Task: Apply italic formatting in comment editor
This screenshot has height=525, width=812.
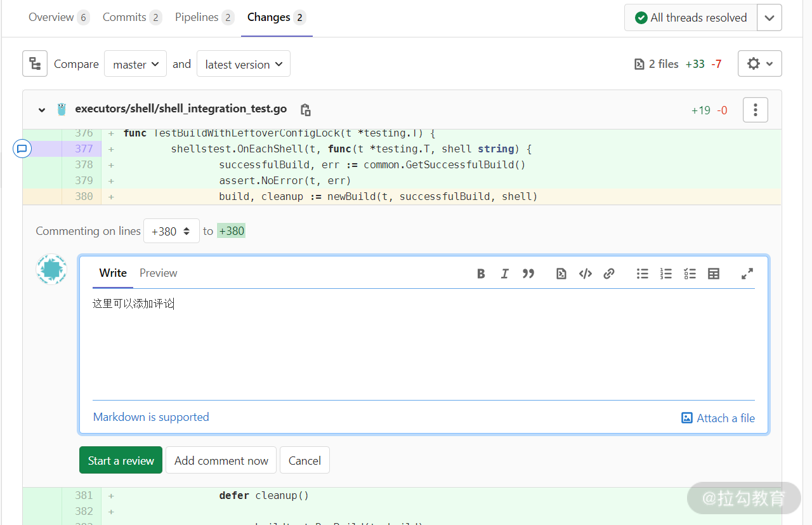Action: [504, 274]
